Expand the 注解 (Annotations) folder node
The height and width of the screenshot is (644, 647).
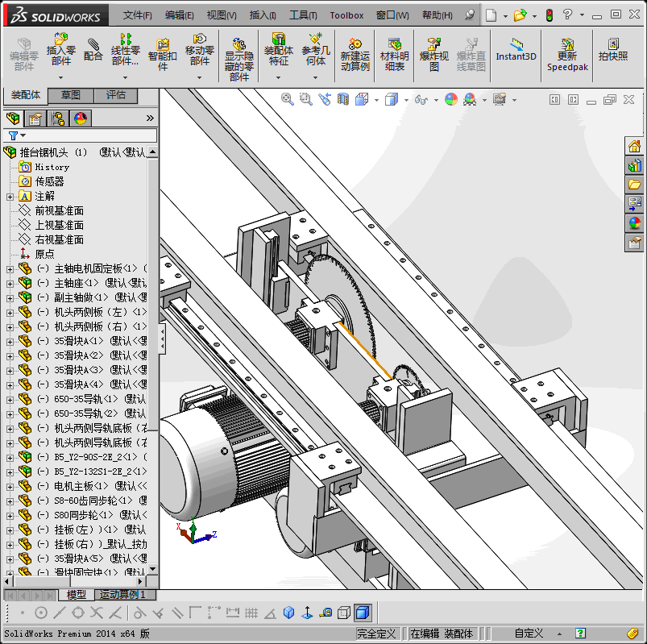tap(10, 196)
